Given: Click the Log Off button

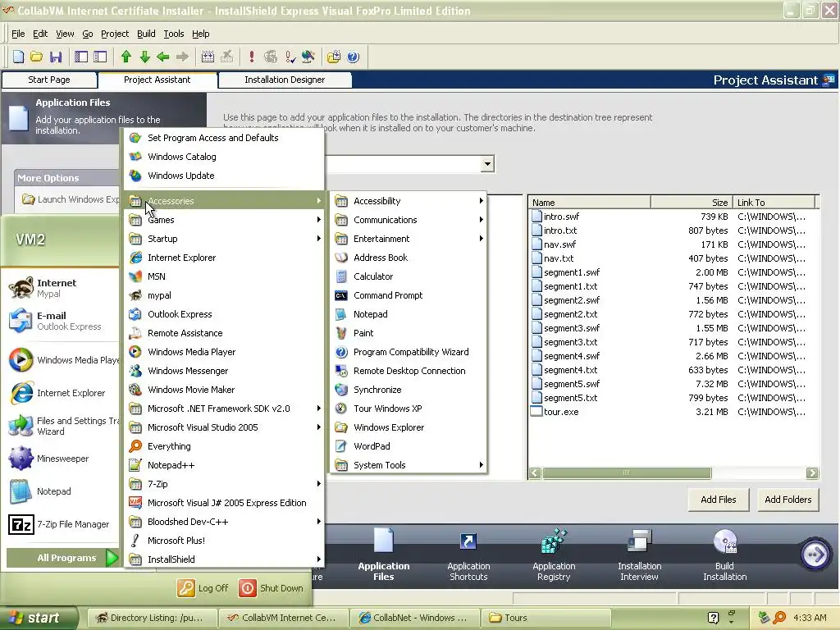Looking at the screenshot, I should [203, 588].
